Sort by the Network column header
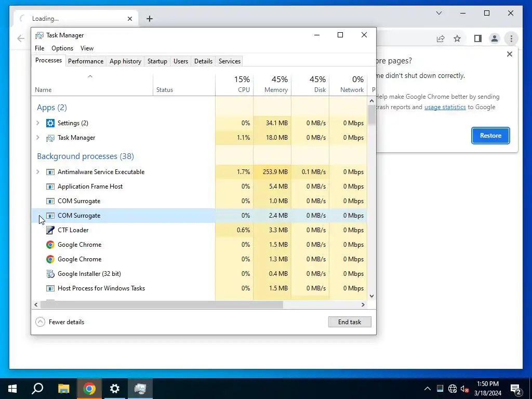 (x=348, y=85)
